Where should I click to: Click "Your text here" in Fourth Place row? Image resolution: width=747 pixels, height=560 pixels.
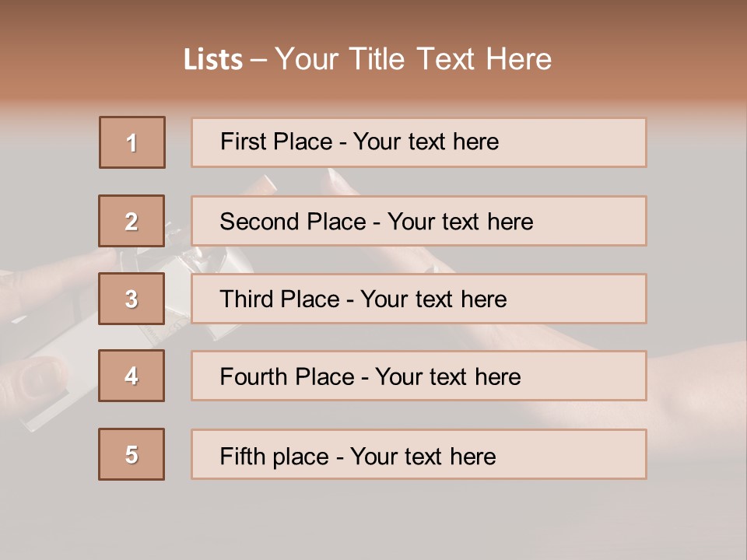click(x=447, y=377)
